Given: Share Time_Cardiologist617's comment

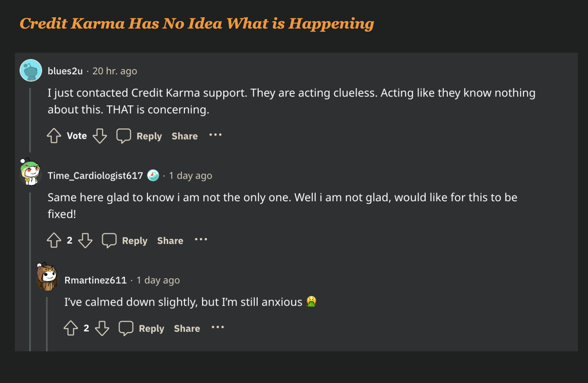Looking at the screenshot, I should pyautogui.click(x=170, y=241).
